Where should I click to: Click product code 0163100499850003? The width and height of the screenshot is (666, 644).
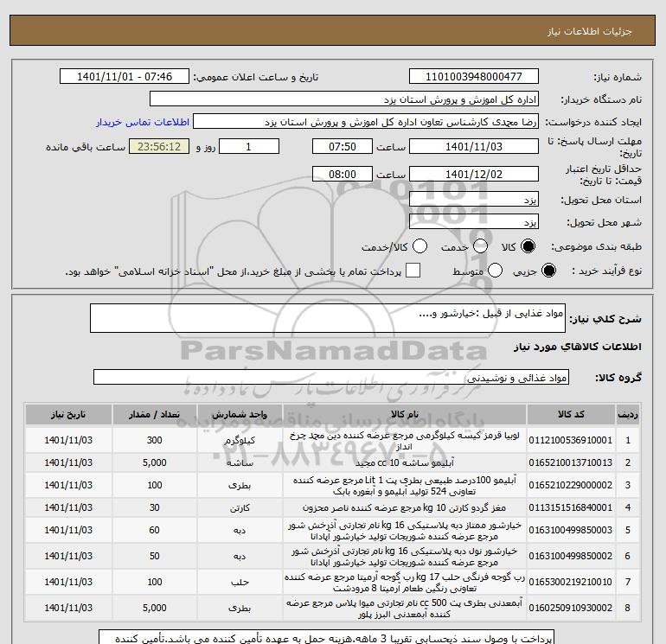(x=571, y=530)
